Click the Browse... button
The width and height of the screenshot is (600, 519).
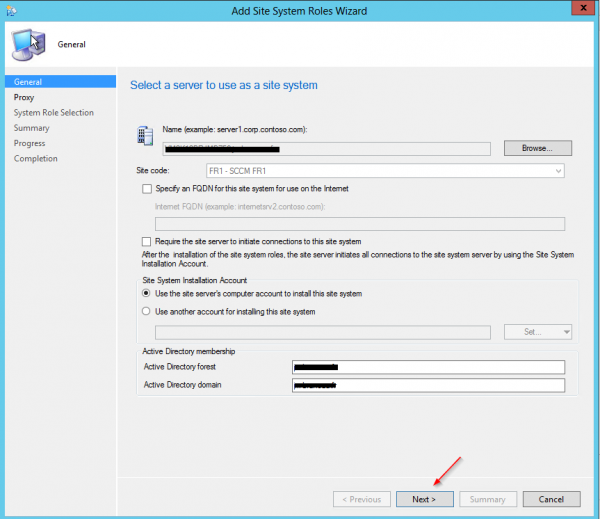538,148
